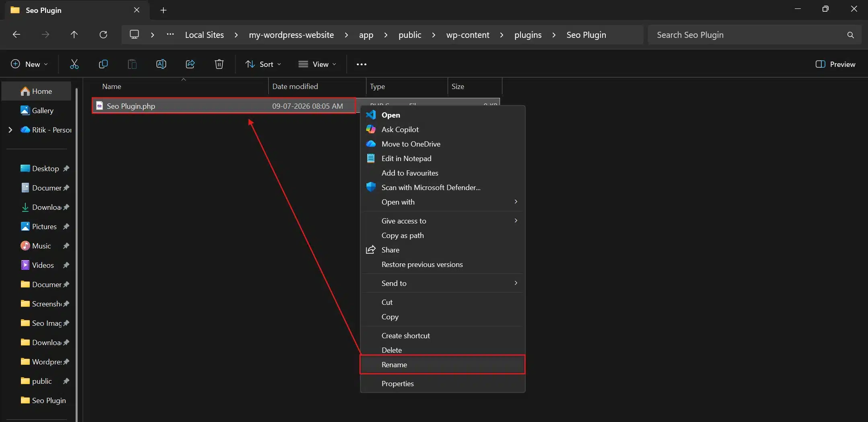
Task: Click the Rename icon in toolbar
Action: pos(161,64)
